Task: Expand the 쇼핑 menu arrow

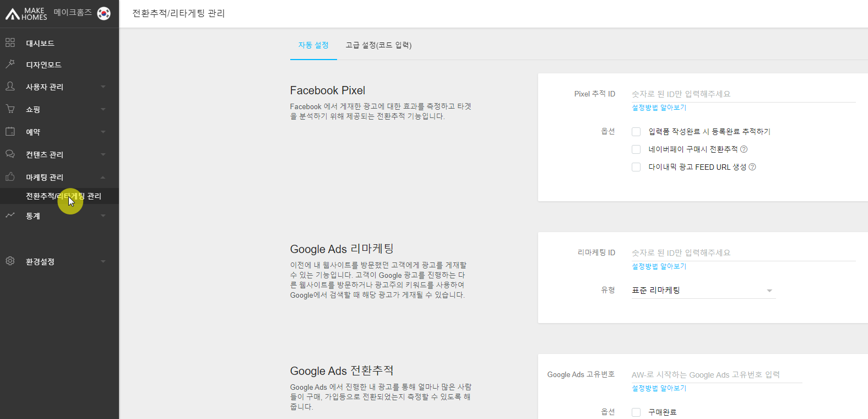Action: 103,110
